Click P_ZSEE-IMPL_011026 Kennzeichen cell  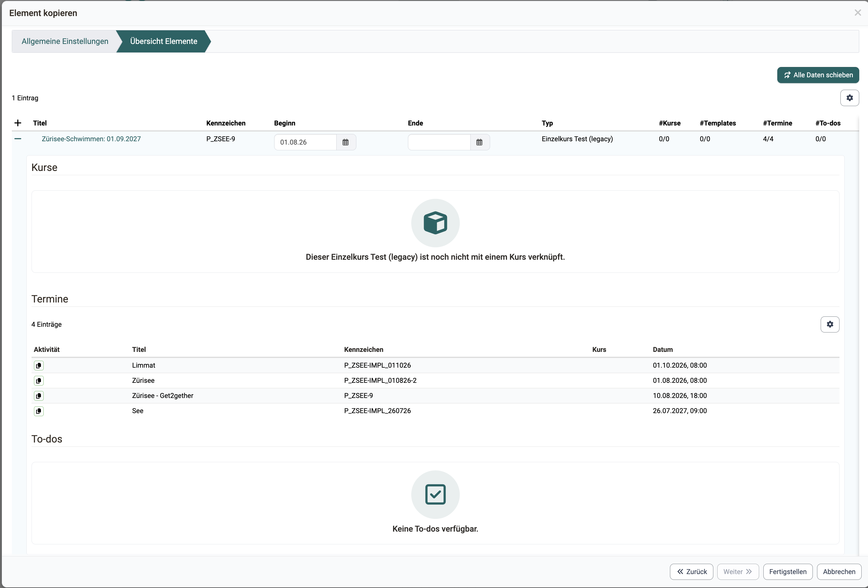point(378,366)
